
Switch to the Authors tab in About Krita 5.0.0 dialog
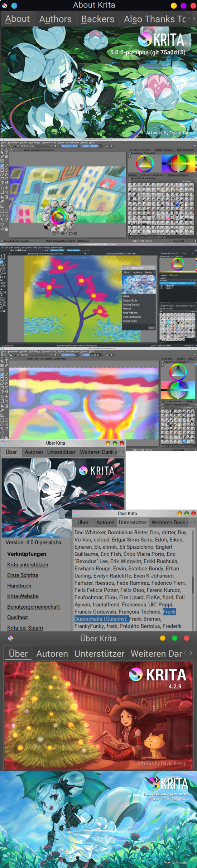coord(56,19)
